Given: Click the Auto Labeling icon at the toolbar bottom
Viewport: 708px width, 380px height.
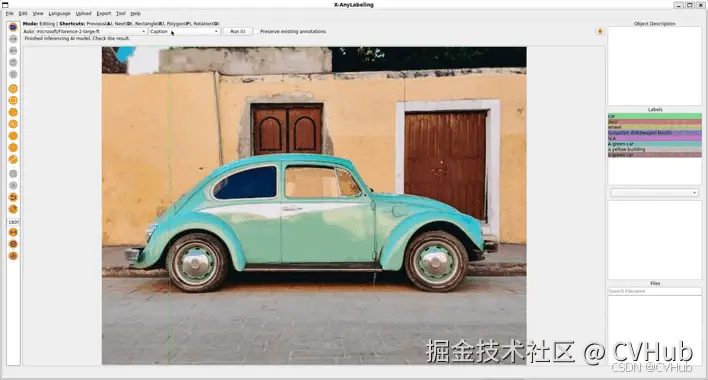Looking at the screenshot, I should [x=13, y=255].
